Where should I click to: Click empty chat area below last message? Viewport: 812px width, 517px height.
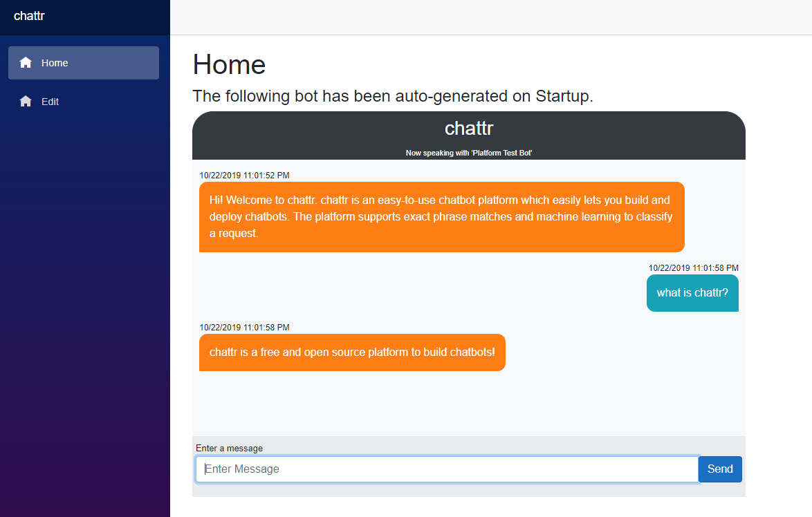pos(469,404)
